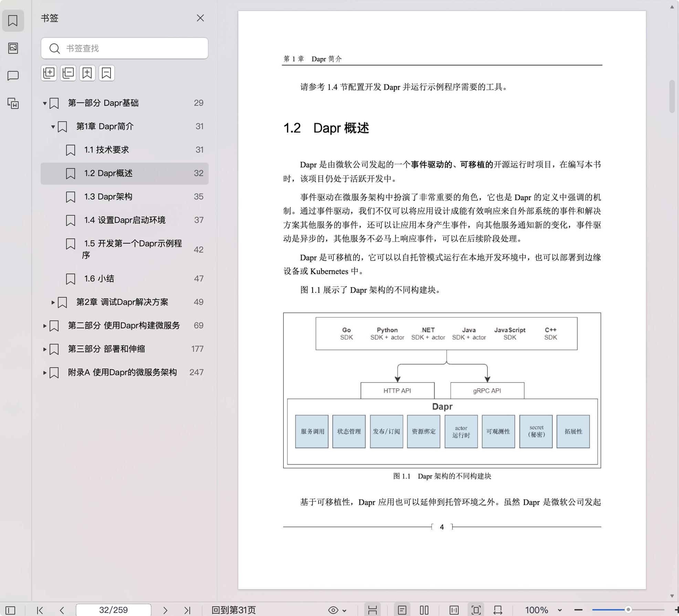Open bookmark 第2章 调试Dapr解决方案
This screenshot has width=679, height=616.
coord(124,302)
